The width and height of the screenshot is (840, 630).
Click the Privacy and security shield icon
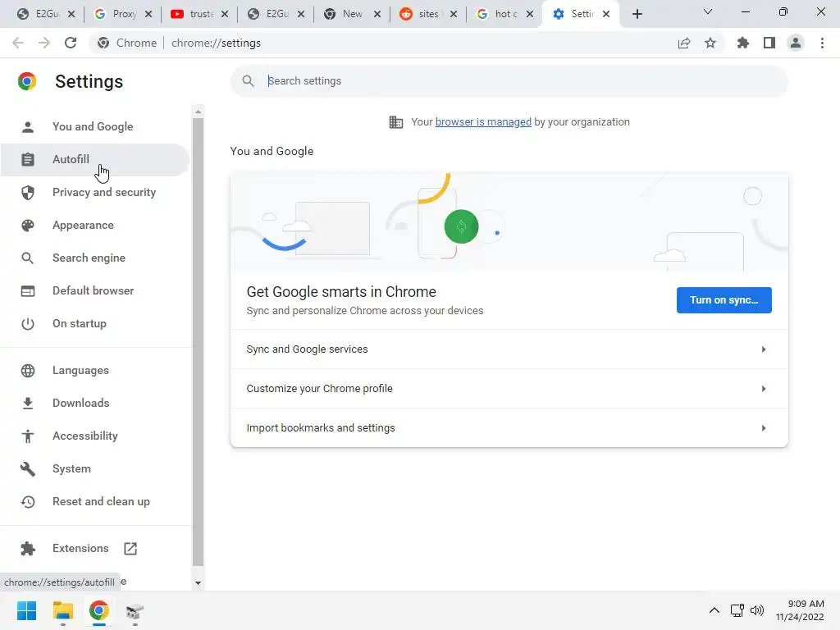click(x=28, y=192)
